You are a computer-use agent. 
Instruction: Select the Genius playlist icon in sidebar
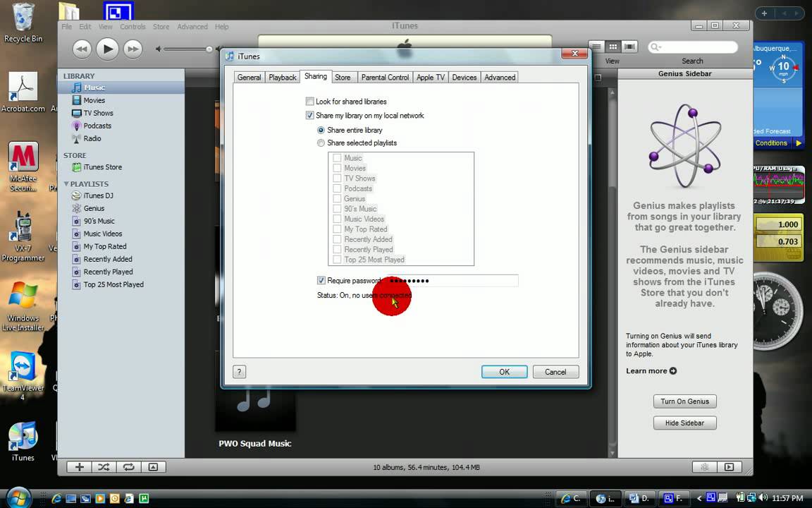point(77,208)
